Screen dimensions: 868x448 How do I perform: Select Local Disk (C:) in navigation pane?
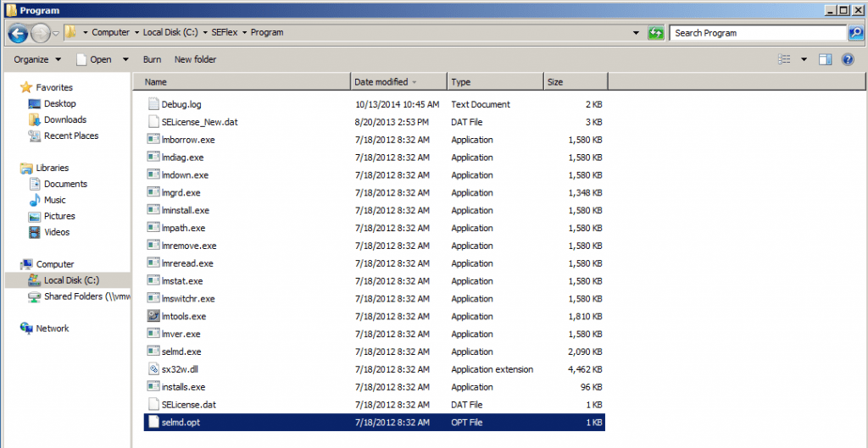71,280
